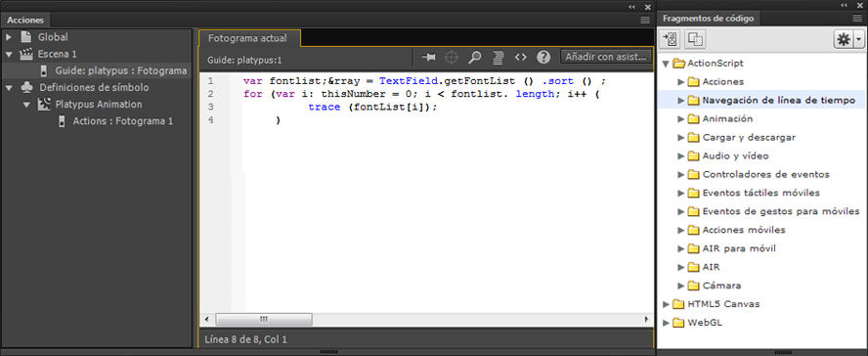This screenshot has height=356, width=868.
Task: Click the Cámara folder icon
Action: (694, 286)
